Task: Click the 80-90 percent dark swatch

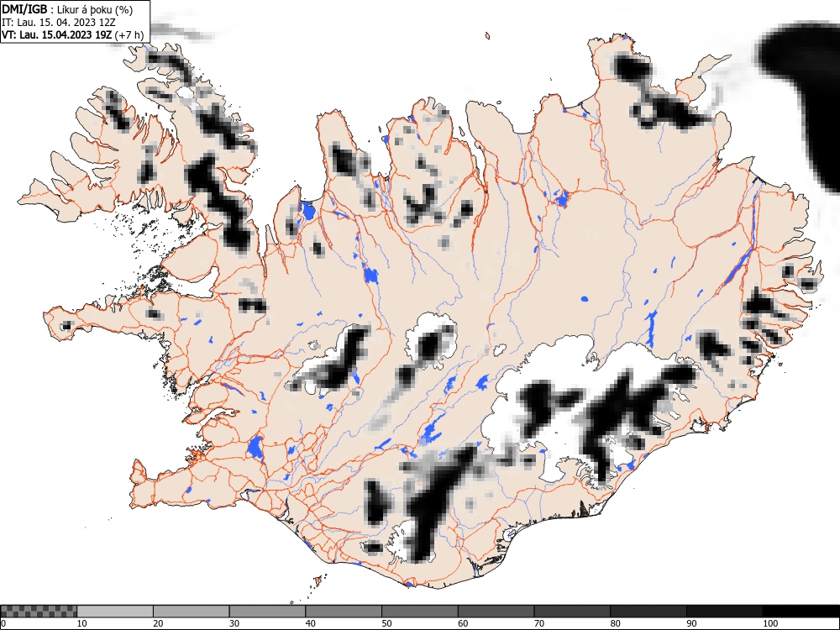Action: 648,612
